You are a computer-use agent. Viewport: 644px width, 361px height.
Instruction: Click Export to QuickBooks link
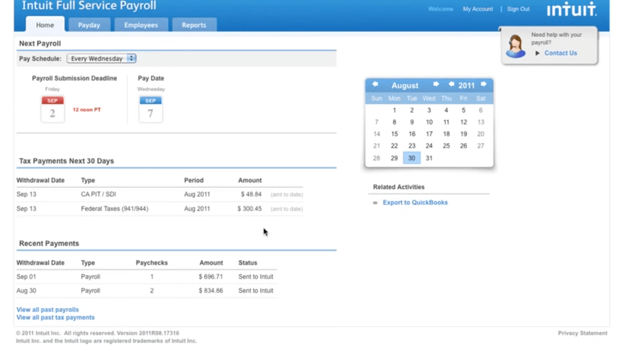pyautogui.click(x=415, y=202)
